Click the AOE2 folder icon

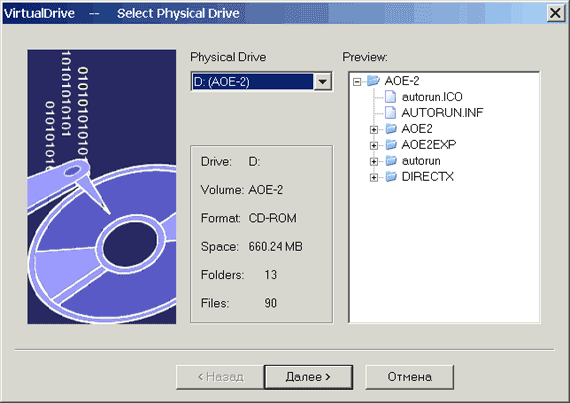click(x=391, y=129)
